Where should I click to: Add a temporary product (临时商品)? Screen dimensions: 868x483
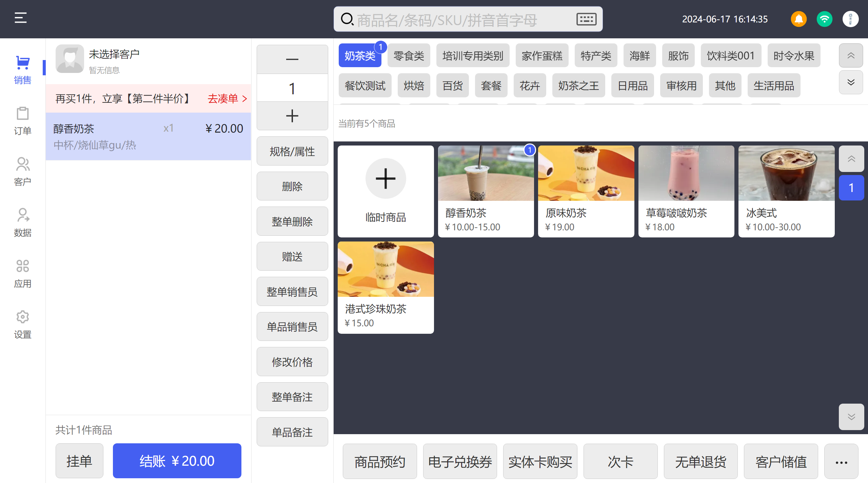point(386,191)
